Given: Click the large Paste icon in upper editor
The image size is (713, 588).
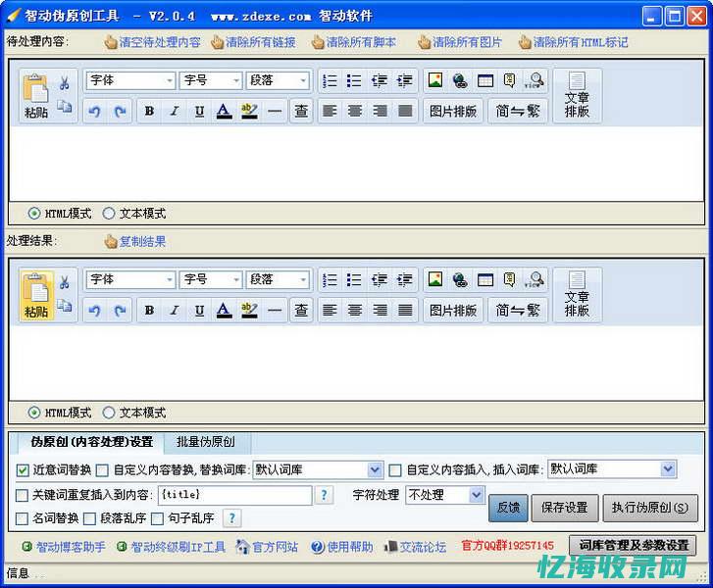Looking at the screenshot, I should click(x=36, y=96).
